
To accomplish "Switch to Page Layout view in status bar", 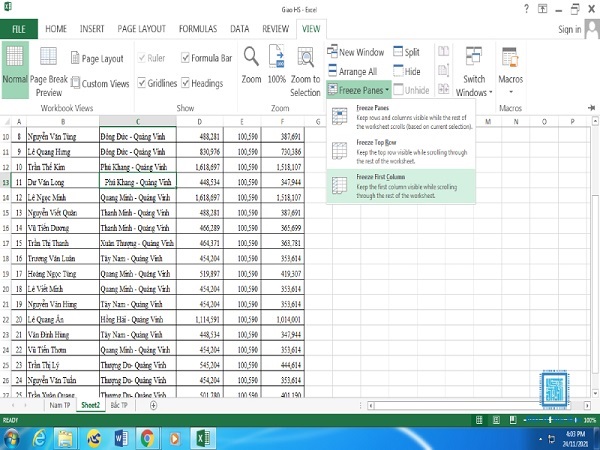I will pos(496,420).
